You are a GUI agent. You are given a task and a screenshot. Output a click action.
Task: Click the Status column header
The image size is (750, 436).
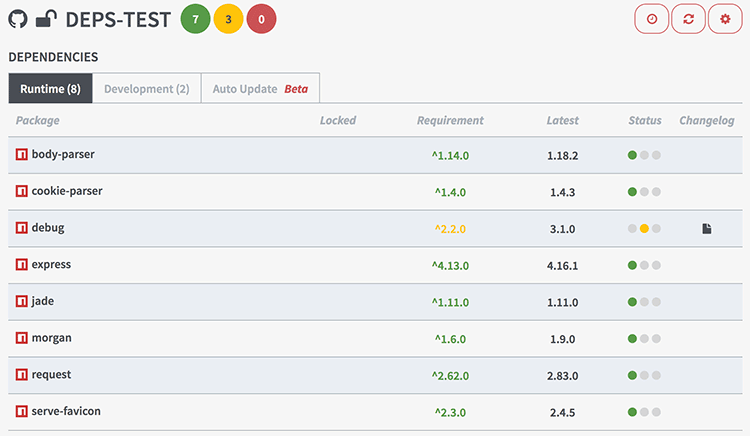coord(645,120)
